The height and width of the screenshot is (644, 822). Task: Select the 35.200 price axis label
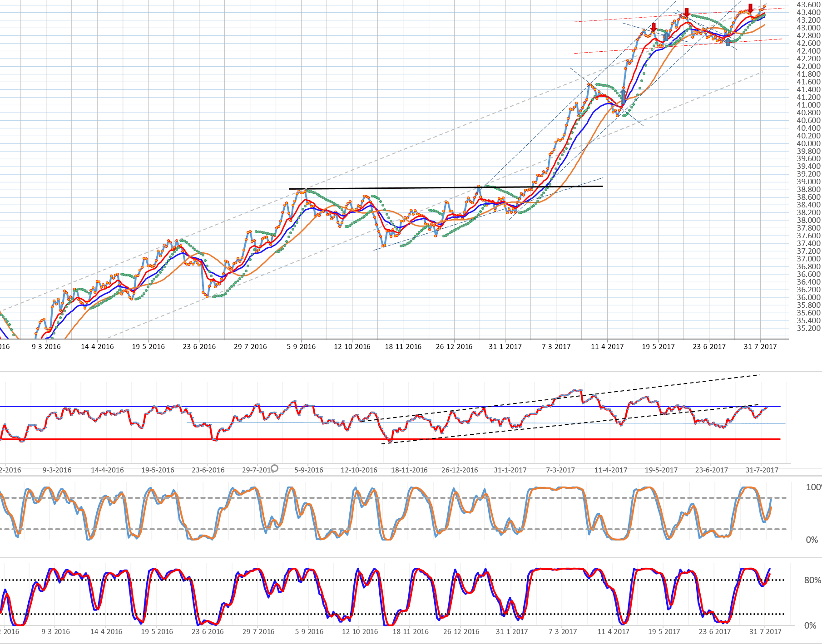(x=808, y=329)
